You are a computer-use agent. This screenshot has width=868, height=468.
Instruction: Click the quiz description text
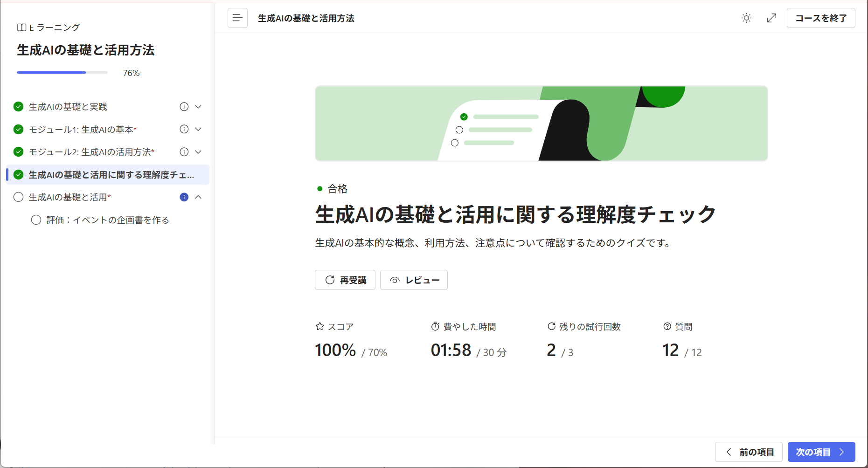(x=494, y=243)
